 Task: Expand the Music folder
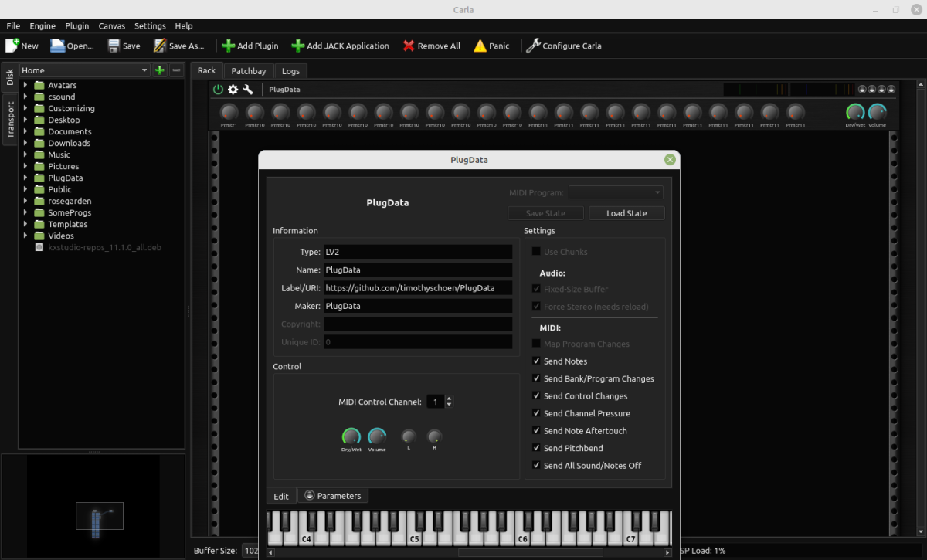25,154
